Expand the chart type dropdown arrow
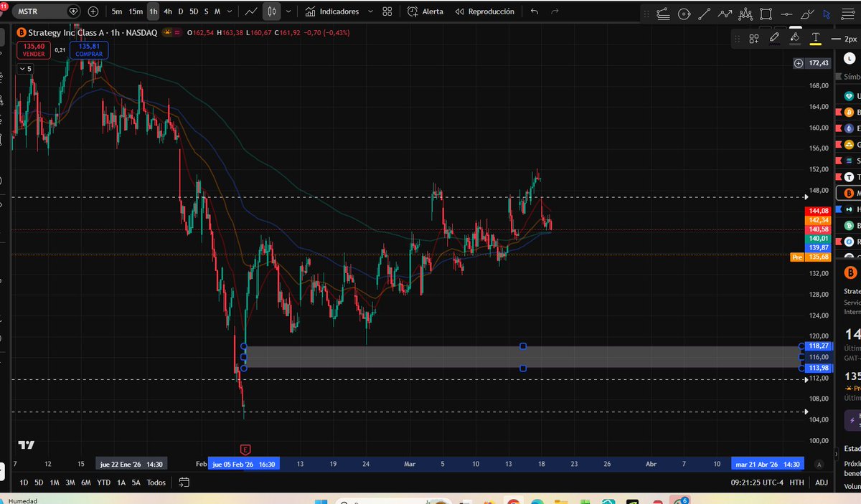The height and width of the screenshot is (504, 861). [288, 11]
